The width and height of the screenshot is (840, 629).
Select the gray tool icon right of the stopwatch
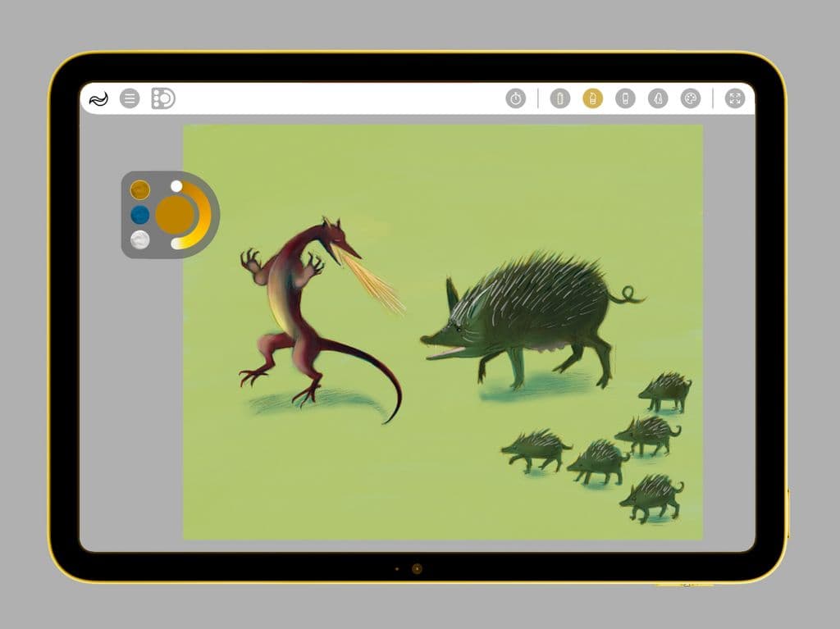click(x=559, y=98)
